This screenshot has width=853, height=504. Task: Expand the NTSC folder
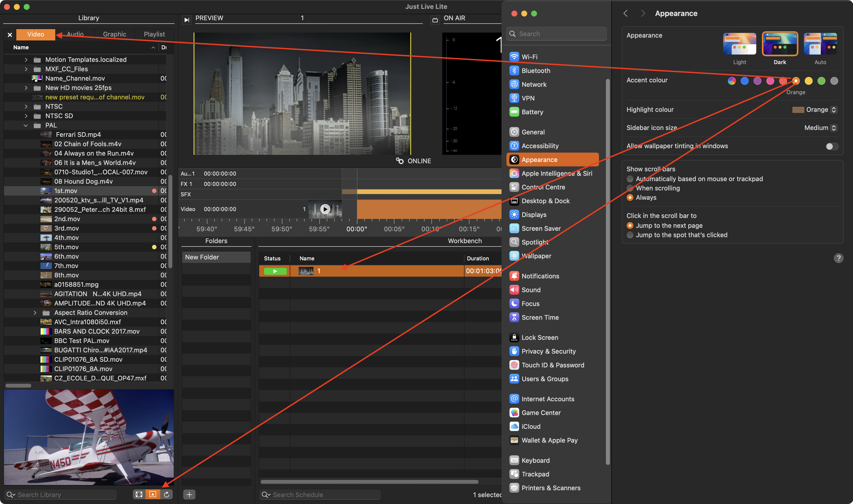tap(26, 106)
